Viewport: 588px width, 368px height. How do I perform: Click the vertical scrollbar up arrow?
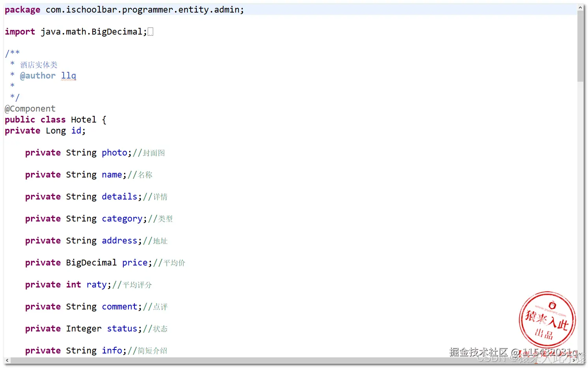click(580, 7)
